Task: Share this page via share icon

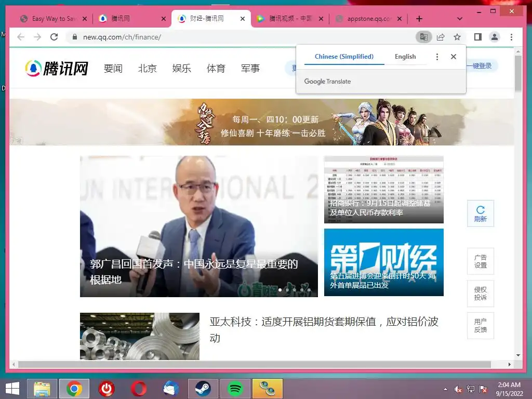Action: pos(441,37)
